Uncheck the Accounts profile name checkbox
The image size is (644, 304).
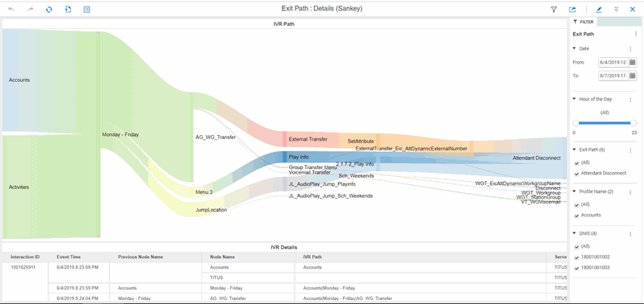[576, 216]
